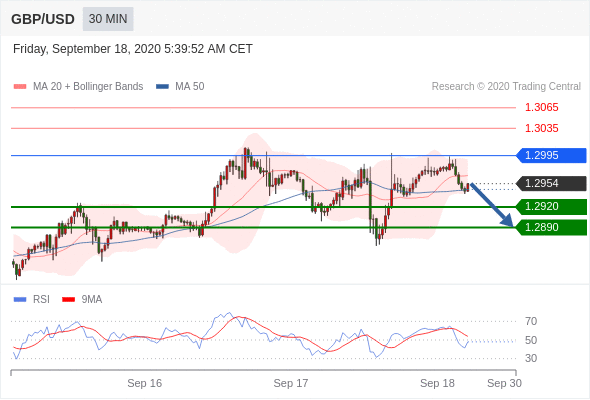Click the red 9MA legend swatch
Viewport: 590px width, 400px height.
pos(68,300)
